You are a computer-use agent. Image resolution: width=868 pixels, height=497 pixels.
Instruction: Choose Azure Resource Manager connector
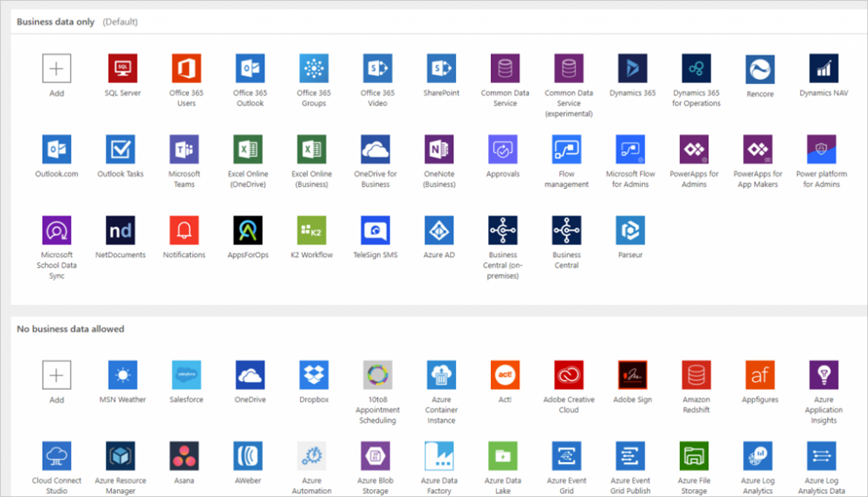coord(120,456)
